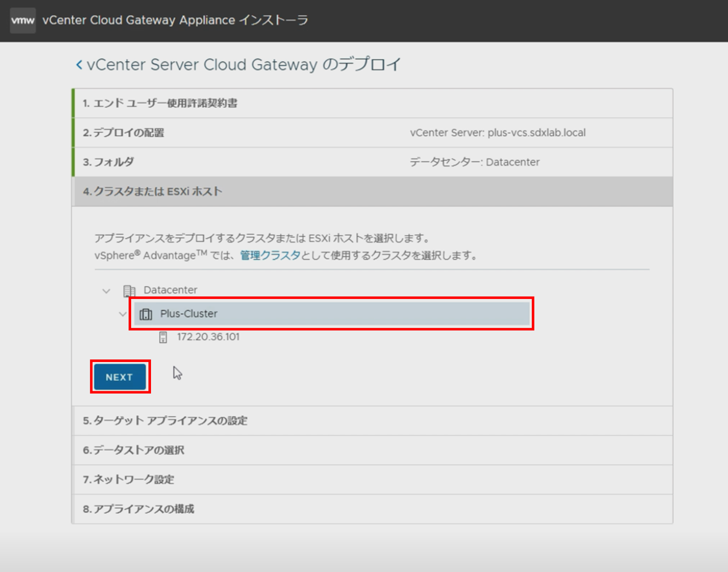Image resolution: width=728 pixels, height=572 pixels.
Task: Select the Plus-Cluster row
Action: pyautogui.click(x=332, y=313)
